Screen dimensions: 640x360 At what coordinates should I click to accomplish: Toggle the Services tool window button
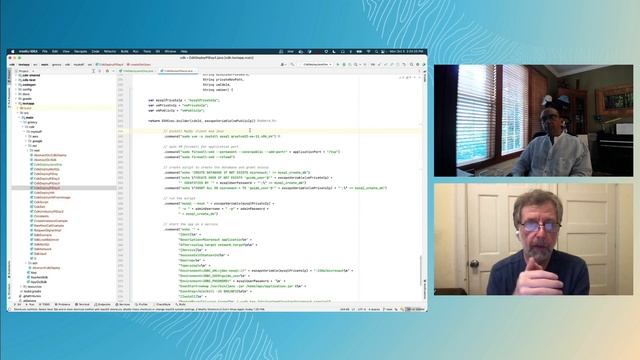coord(122,304)
